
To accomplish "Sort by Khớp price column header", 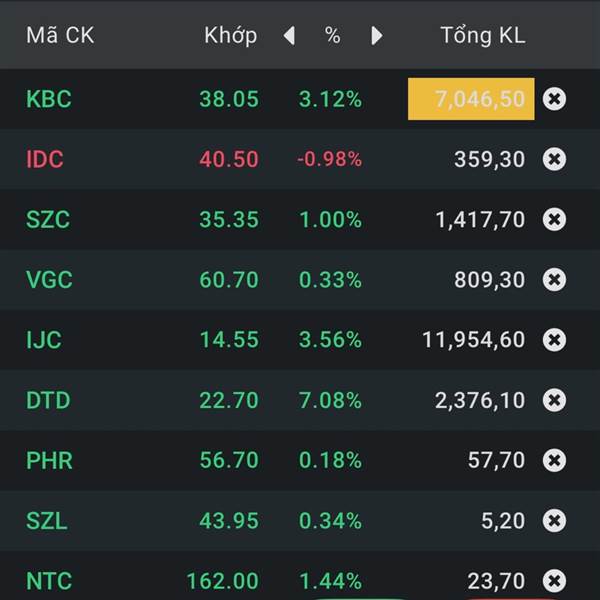I will [230, 36].
